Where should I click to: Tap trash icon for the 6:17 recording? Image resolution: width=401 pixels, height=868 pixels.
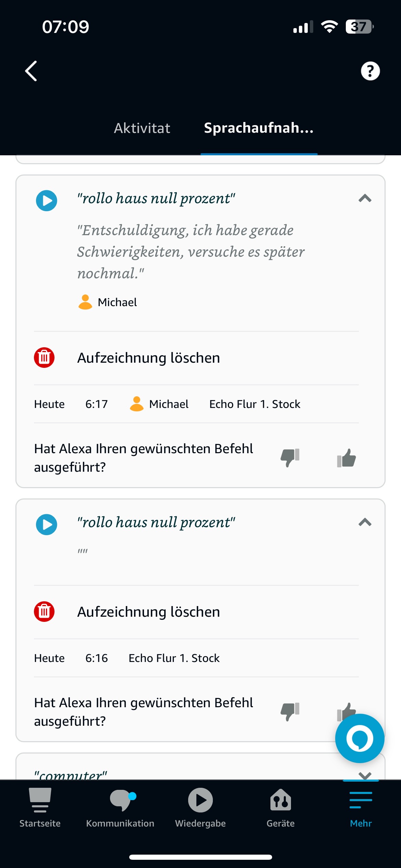point(44,358)
